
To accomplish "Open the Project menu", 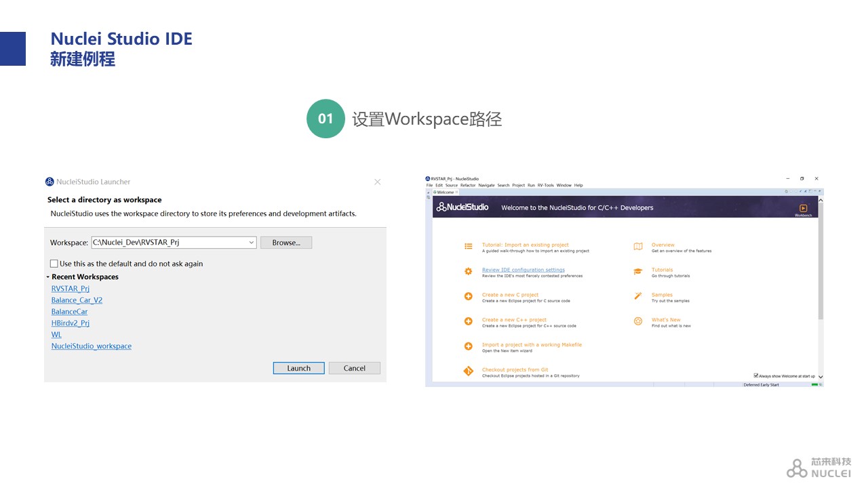I will 519,185.
